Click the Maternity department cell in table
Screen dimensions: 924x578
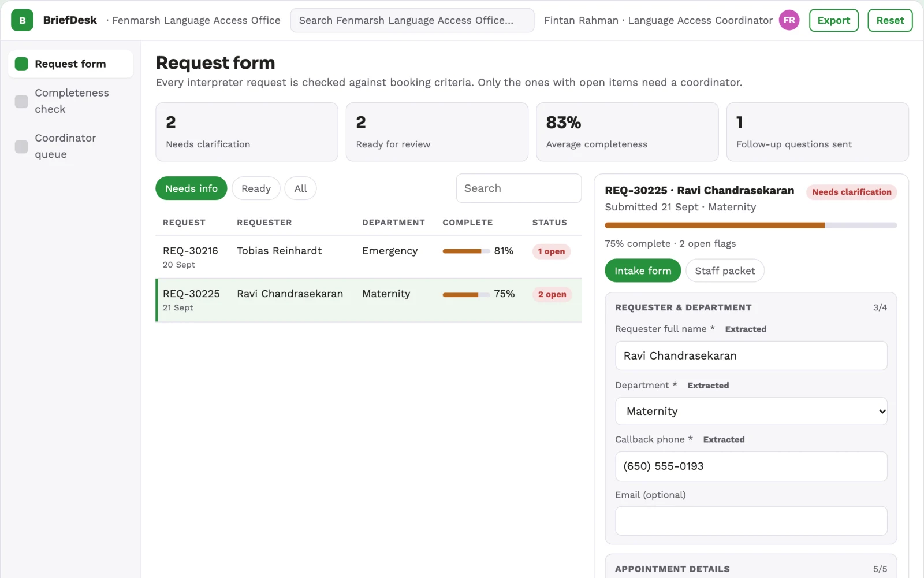pos(386,294)
